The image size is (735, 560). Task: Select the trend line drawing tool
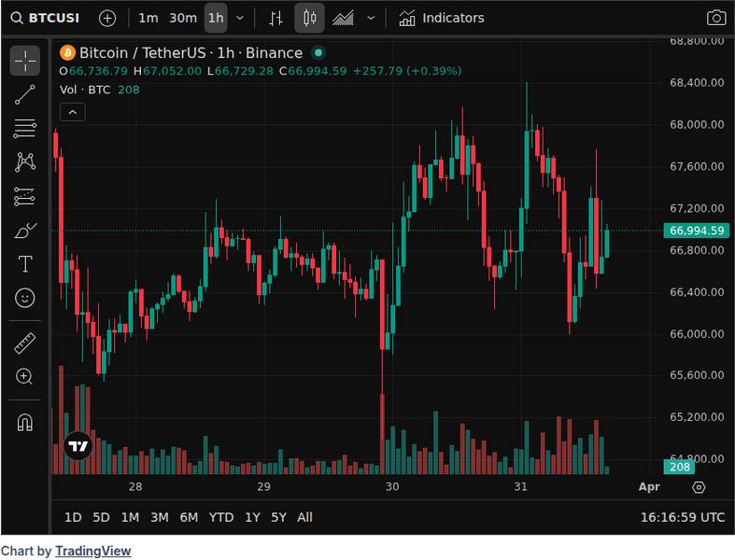tap(25, 94)
